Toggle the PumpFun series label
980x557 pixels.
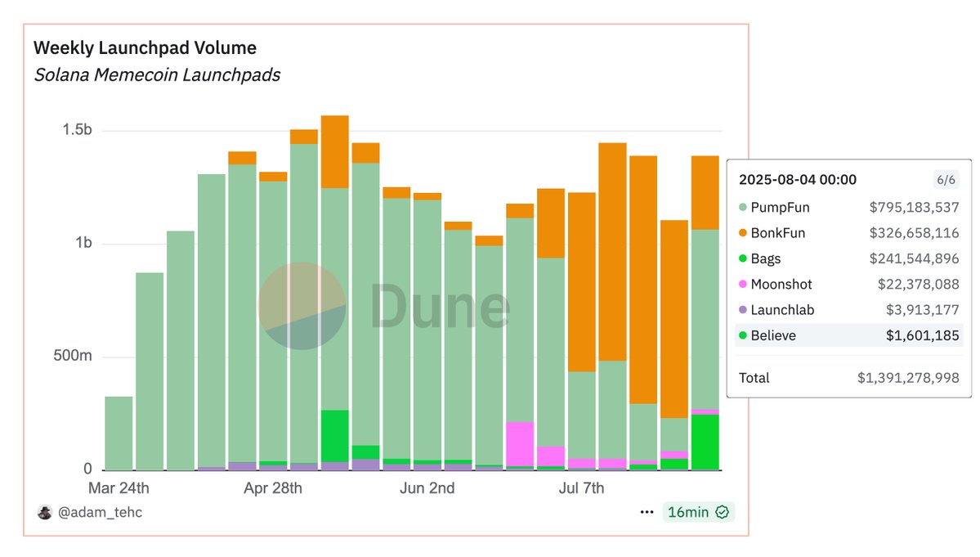(x=780, y=208)
